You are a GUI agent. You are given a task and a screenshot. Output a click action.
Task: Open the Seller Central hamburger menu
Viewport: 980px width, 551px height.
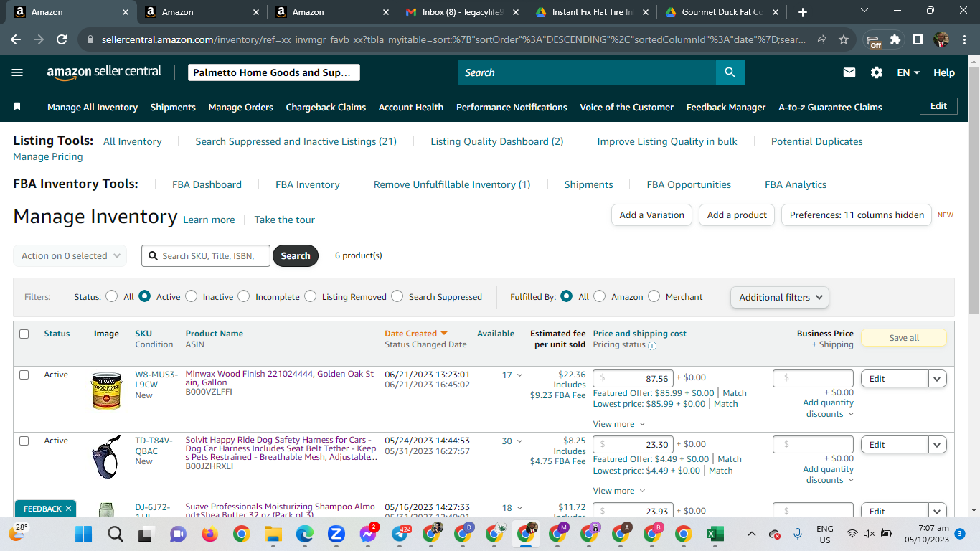point(17,72)
